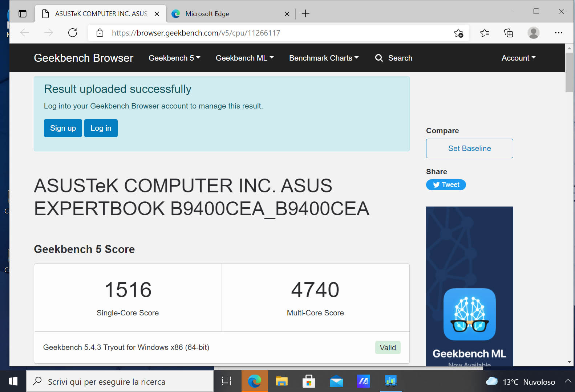Screen dimensions: 575x392
Task: Click the Set Baseline button
Action: click(470, 148)
